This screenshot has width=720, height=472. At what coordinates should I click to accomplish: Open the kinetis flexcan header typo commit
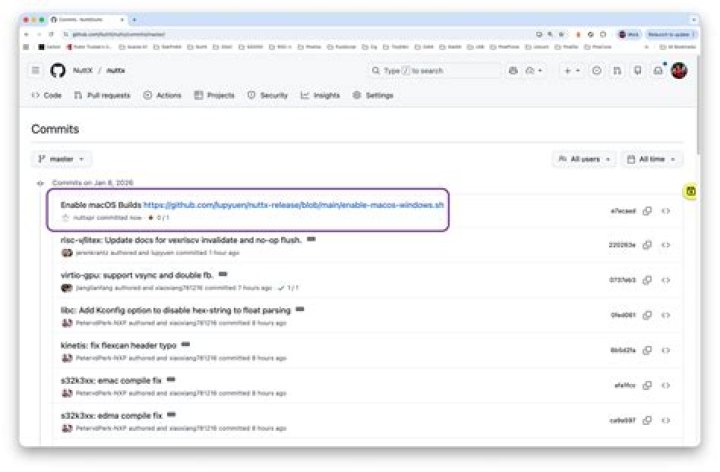pyautogui.click(x=118, y=345)
